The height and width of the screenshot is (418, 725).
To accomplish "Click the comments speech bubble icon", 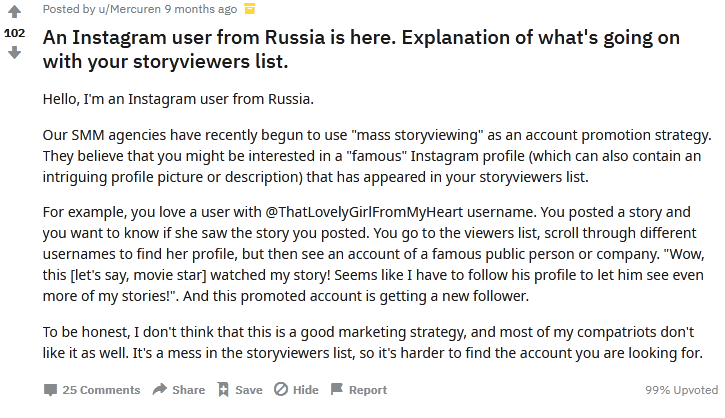I will (x=50, y=390).
